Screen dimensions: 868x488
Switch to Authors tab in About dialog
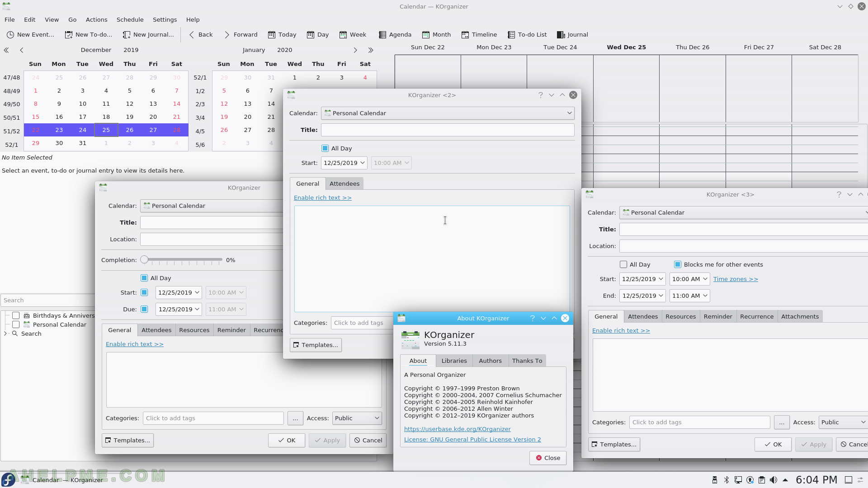pos(490,361)
